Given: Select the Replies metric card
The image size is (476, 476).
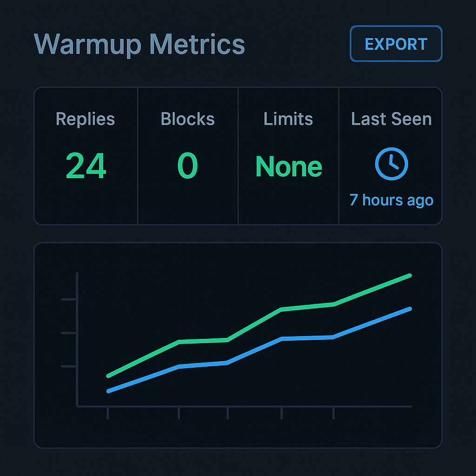Looking at the screenshot, I should [x=85, y=156].
